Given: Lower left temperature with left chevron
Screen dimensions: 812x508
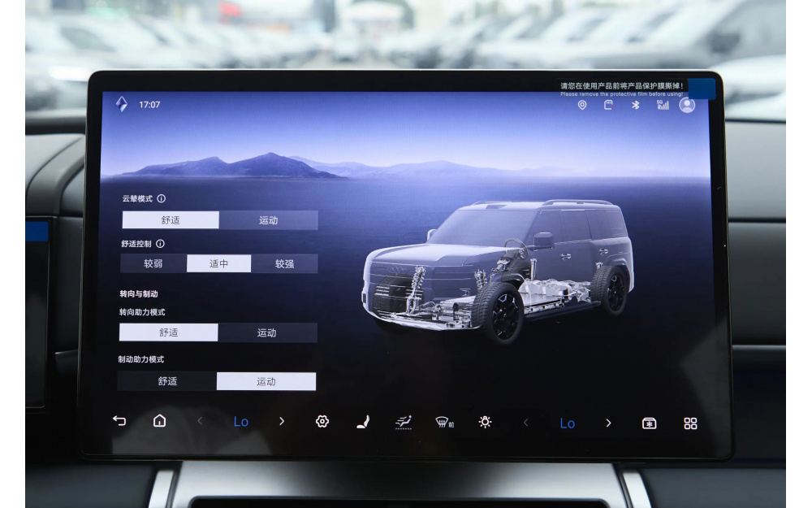Looking at the screenshot, I should [201, 421].
